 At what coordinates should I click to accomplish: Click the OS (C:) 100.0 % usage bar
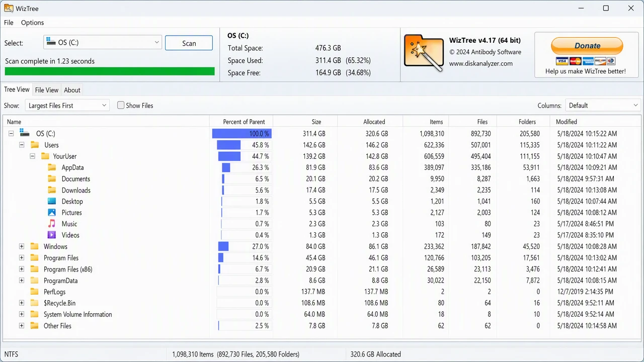pos(242,134)
